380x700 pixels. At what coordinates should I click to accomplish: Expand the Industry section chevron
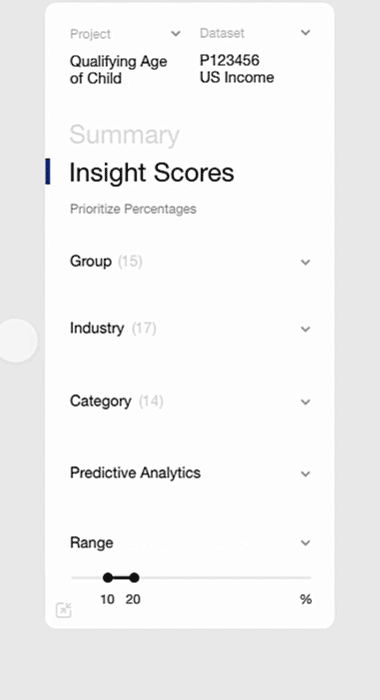click(x=305, y=329)
